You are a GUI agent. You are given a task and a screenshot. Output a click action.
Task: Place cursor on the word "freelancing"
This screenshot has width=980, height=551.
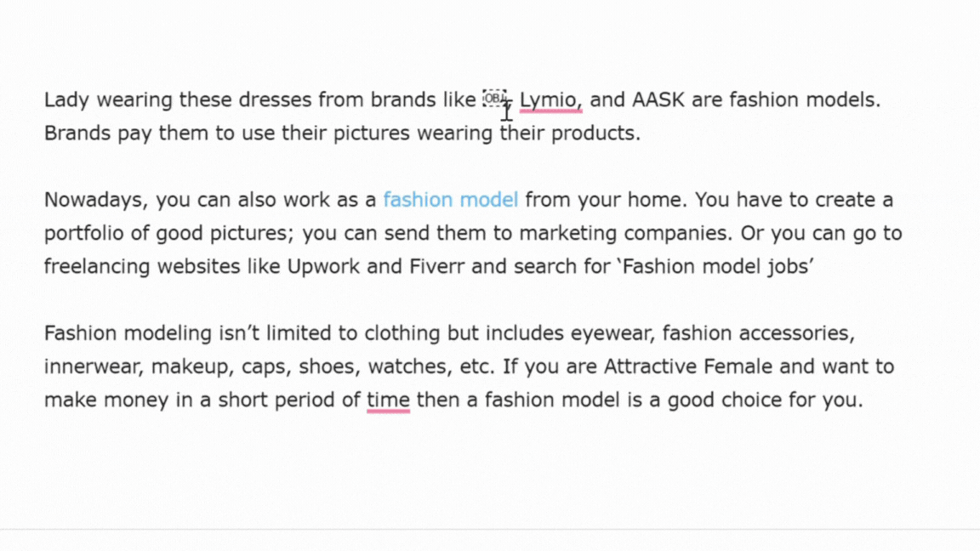coord(92,267)
